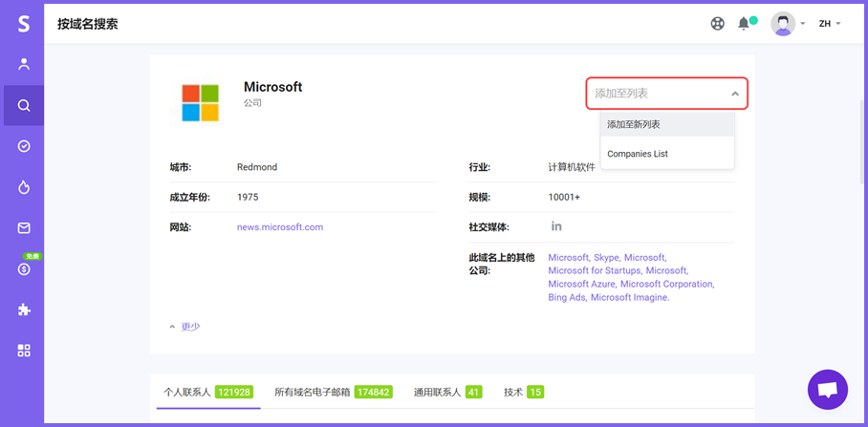The width and height of the screenshot is (868, 427).
Task: Choose Companies List option
Action: click(667, 154)
